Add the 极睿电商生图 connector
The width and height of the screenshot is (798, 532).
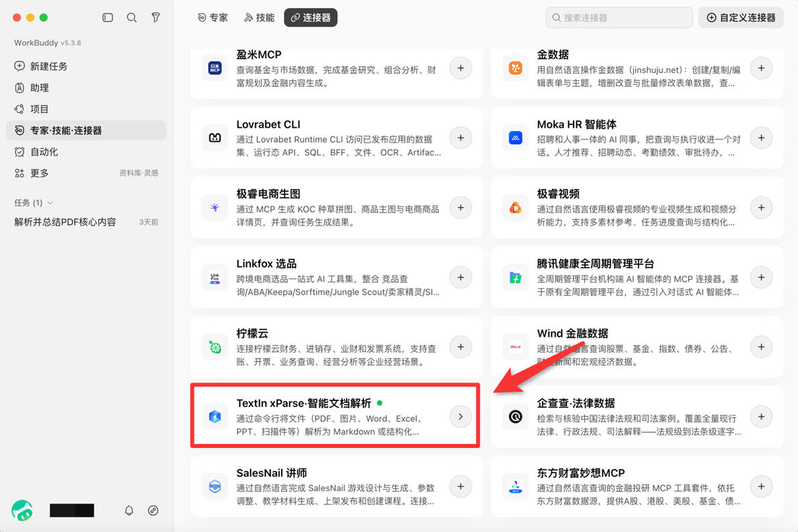(x=461, y=207)
